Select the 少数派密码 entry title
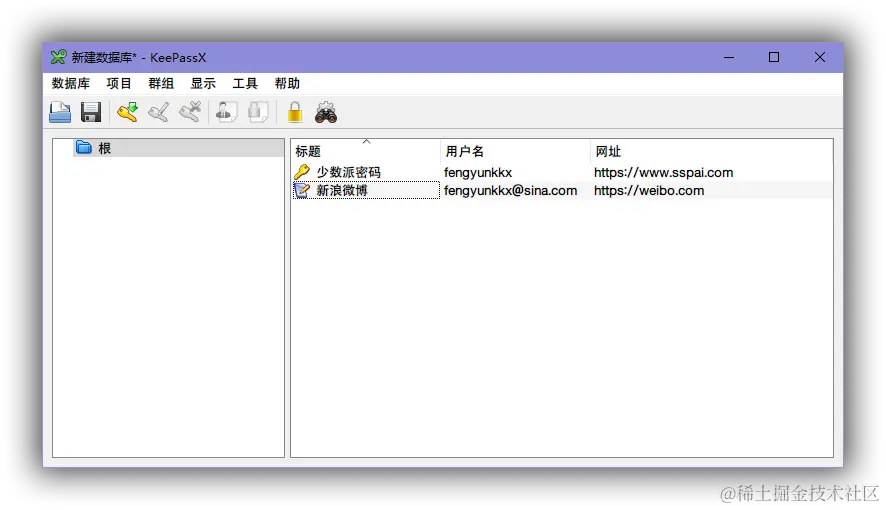 [x=349, y=172]
